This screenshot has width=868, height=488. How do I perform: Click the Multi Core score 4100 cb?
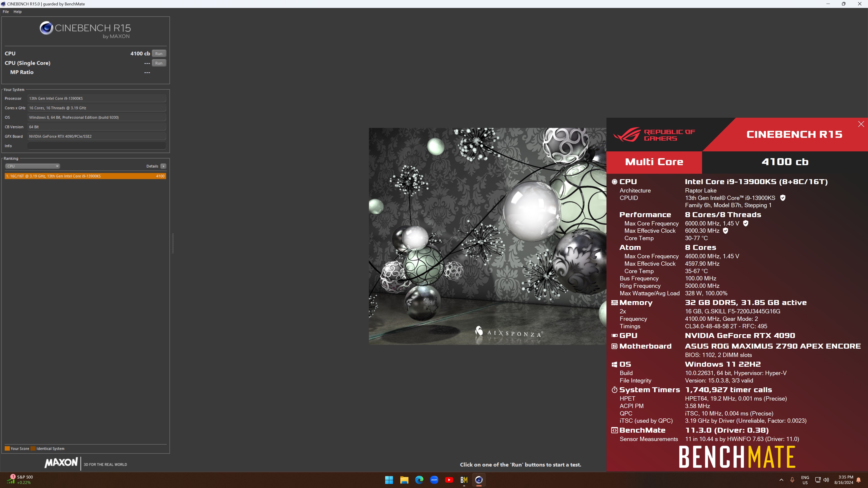(785, 162)
